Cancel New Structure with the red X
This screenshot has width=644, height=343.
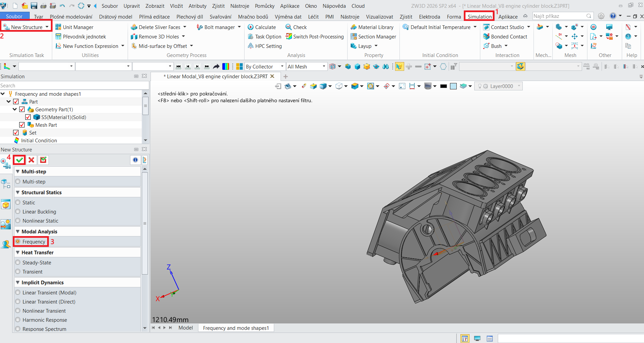click(31, 160)
